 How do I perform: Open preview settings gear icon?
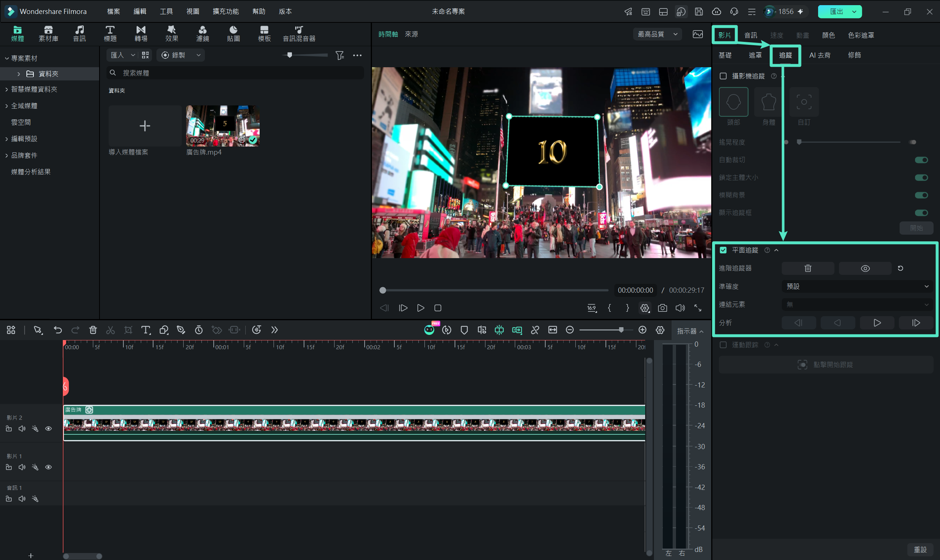645,308
